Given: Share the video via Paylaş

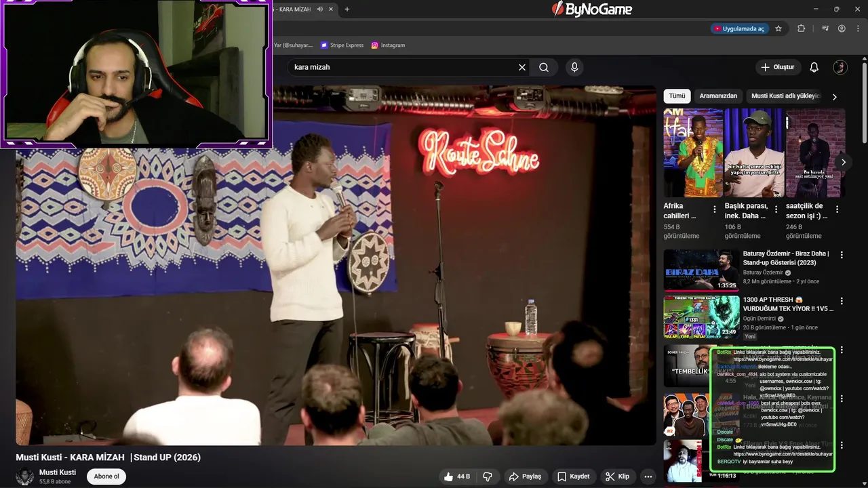Looking at the screenshot, I should point(525,476).
